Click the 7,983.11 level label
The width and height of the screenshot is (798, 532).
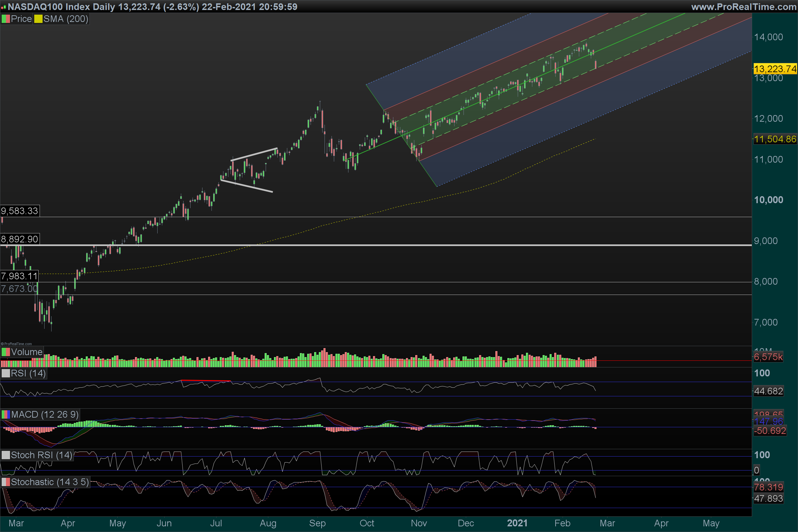click(19, 276)
